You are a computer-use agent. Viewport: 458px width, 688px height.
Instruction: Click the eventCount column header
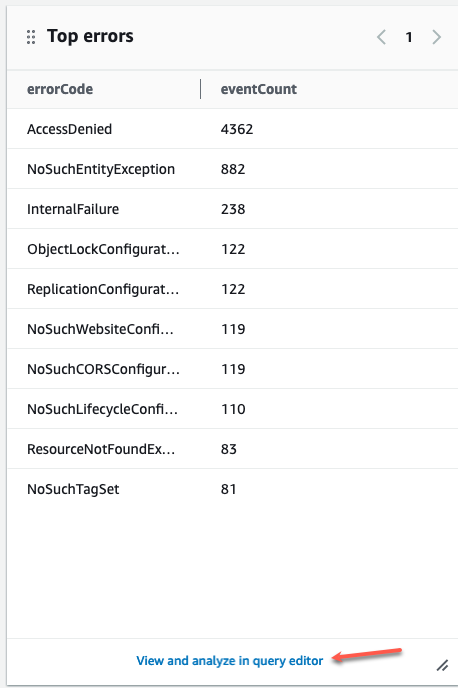258,89
